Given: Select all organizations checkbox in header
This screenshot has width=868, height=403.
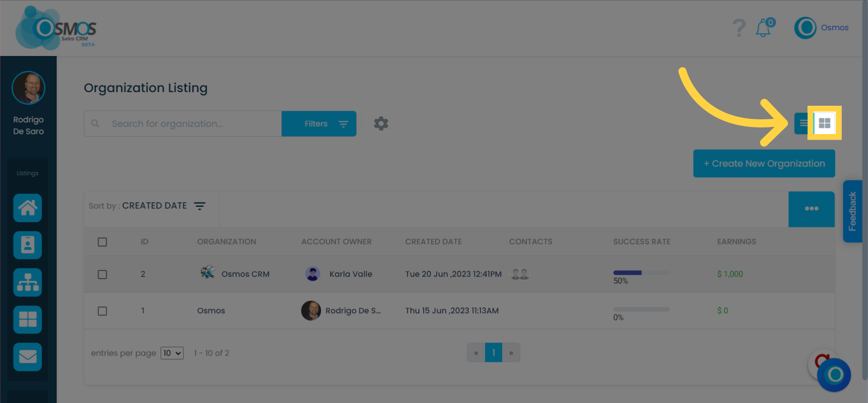Looking at the screenshot, I should [x=103, y=242].
